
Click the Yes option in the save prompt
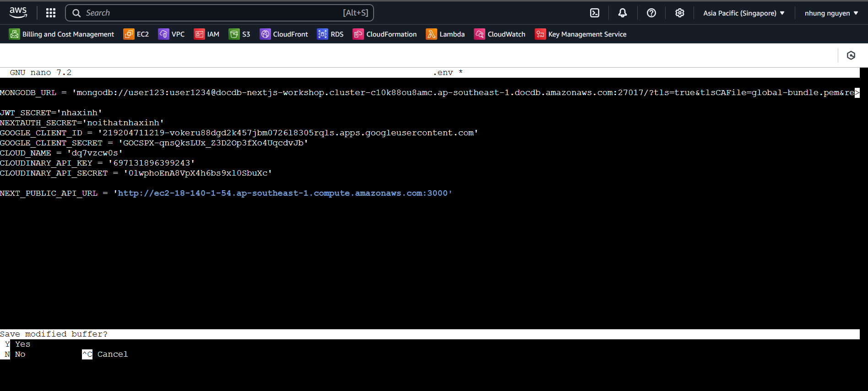pyautogui.click(x=22, y=344)
